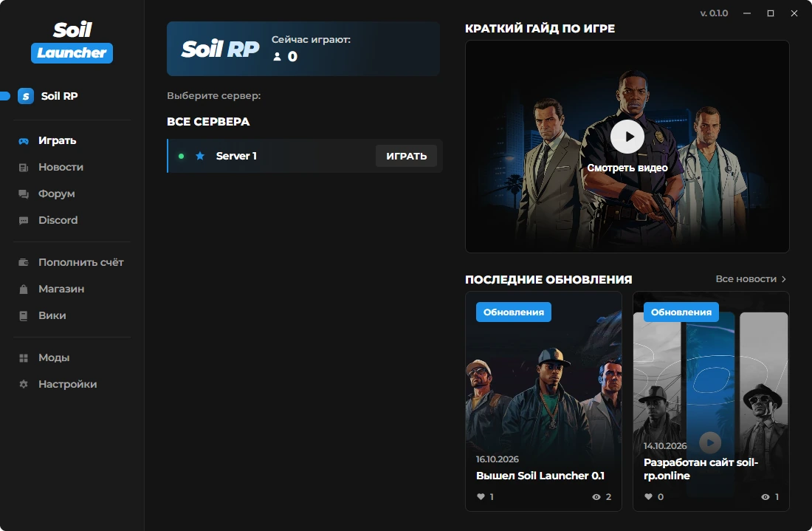This screenshot has width=812, height=531.
Task: Click the Обновления tag on Soil Launcher 0.1 card
Action: pos(514,312)
